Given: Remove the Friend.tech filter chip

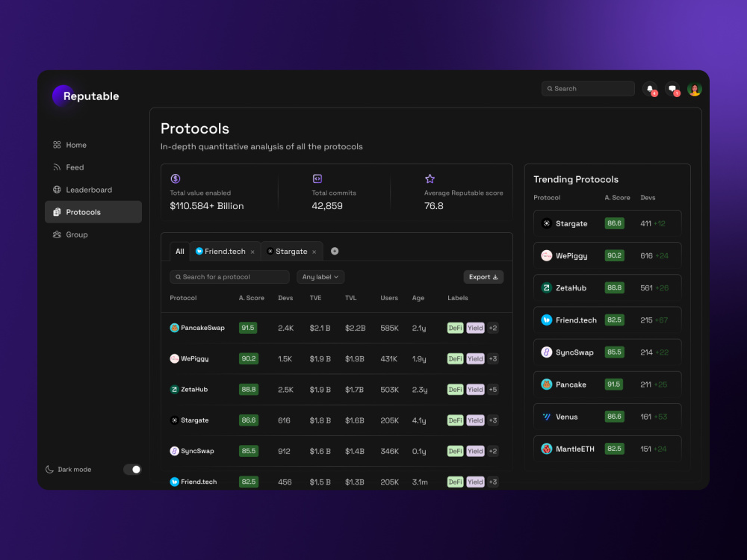Looking at the screenshot, I should pos(252,251).
